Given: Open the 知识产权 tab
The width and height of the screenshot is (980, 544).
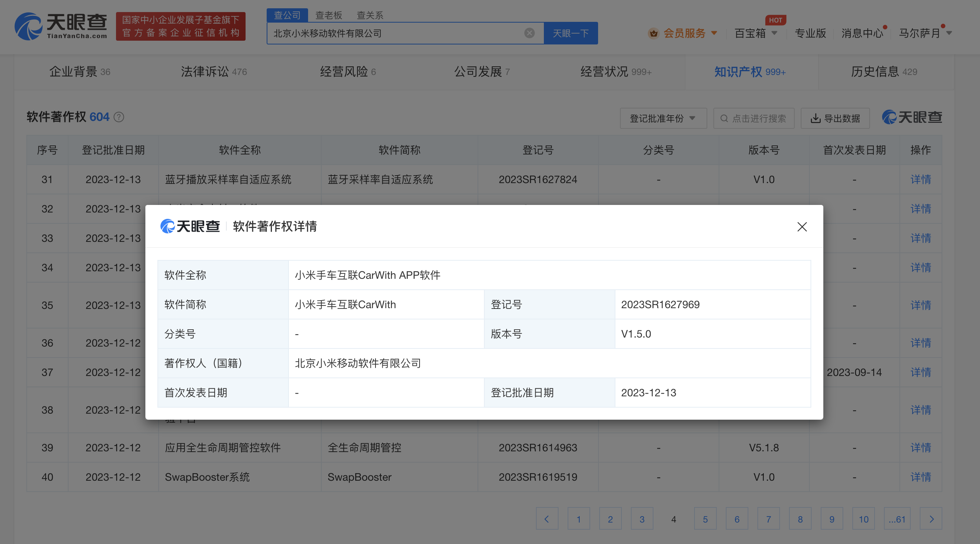Looking at the screenshot, I should 750,72.
